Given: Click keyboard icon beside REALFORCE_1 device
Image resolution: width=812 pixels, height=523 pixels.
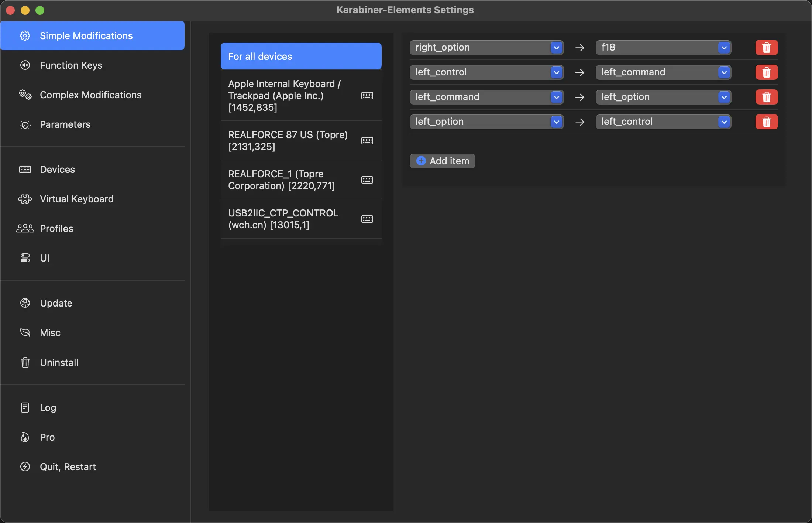Looking at the screenshot, I should [x=367, y=180].
